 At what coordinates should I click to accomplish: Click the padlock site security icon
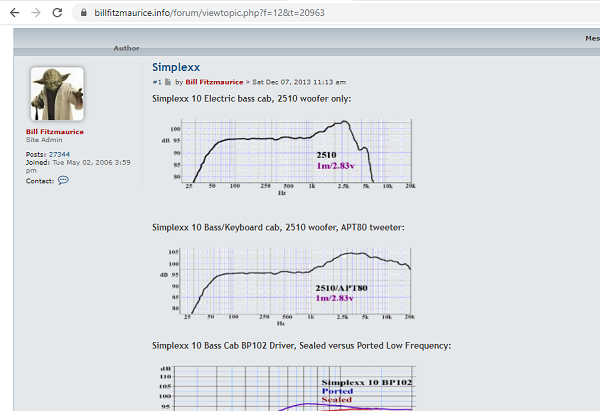click(x=85, y=13)
